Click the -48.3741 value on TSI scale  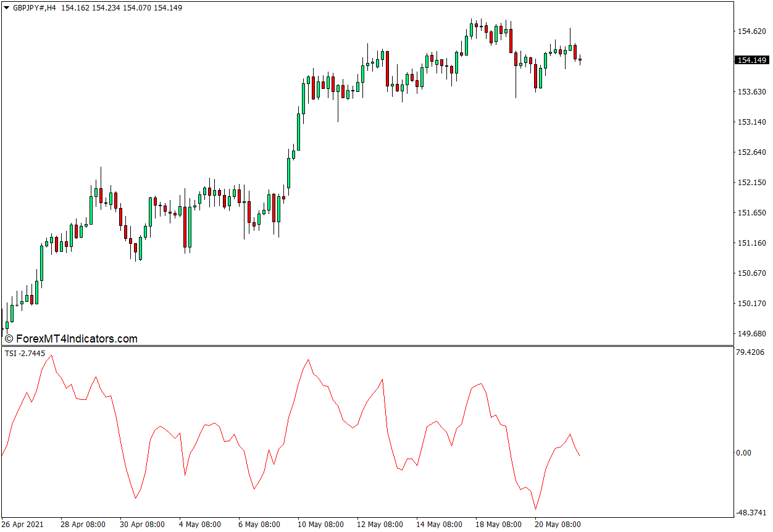(751, 512)
